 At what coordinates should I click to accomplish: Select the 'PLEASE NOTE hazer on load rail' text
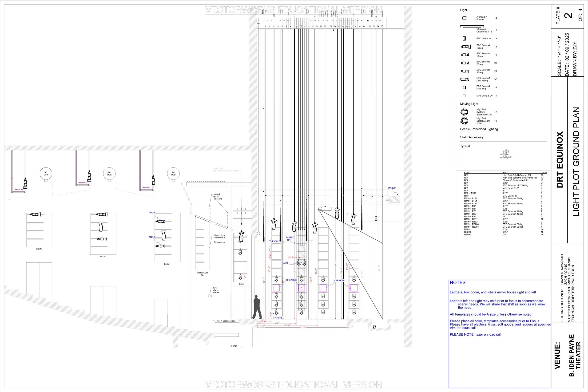click(475, 334)
